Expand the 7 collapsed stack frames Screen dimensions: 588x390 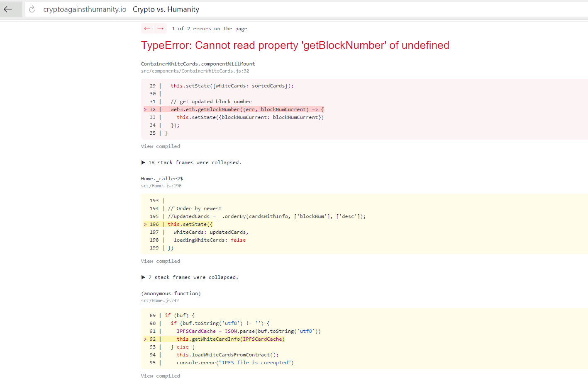tap(190, 277)
